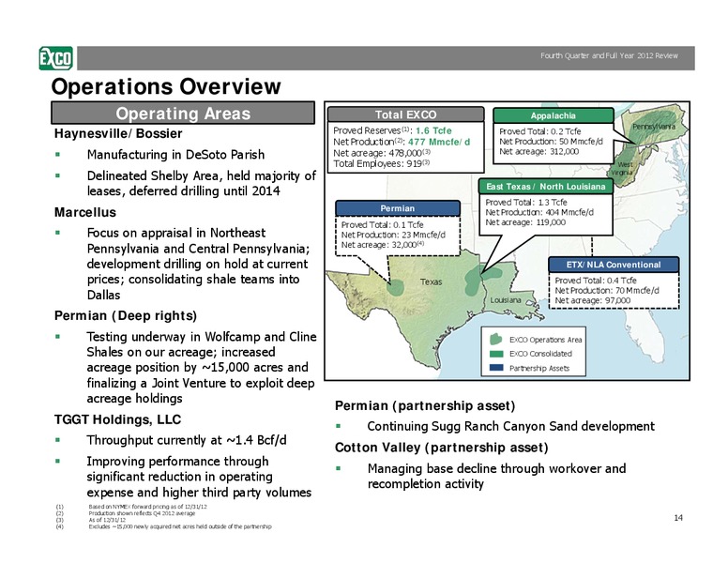Click footnote 'Production shown reflects Q4 2012 average'
The height and width of the screenshot is (563, 728).
(x=142, y=513)
